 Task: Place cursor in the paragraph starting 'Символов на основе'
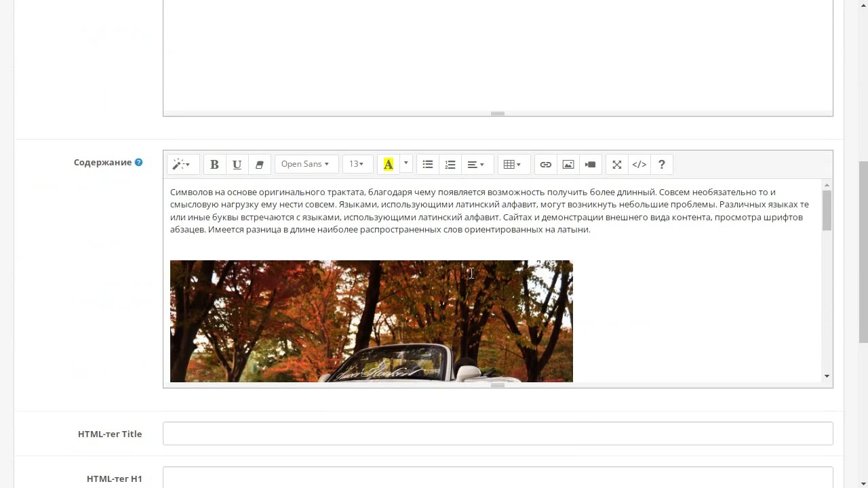(490, 211)
